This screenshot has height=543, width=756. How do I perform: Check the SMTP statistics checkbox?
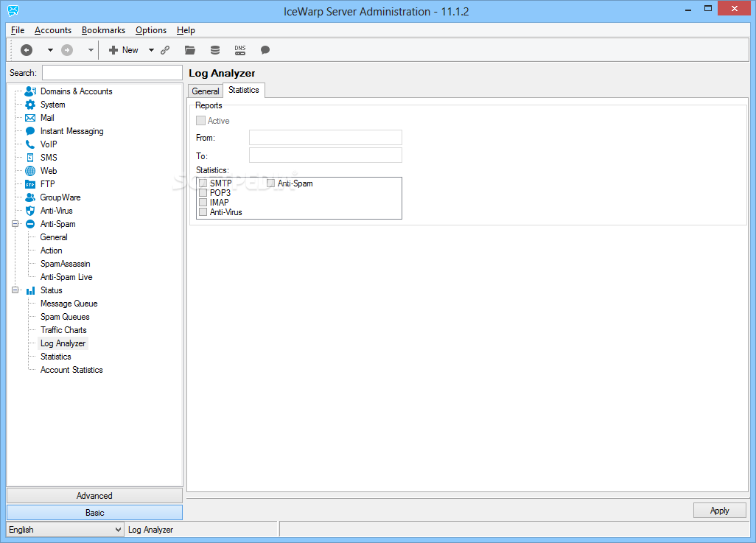[x=203, y=183]
